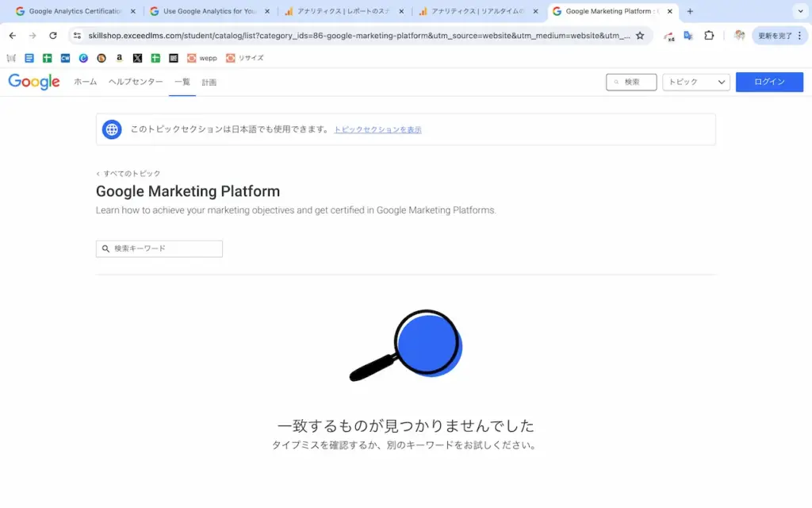The image size is (812, 508).
Task: Open the first green Sheets bookmark
Action: pyautogui.click(x=47, y=58)
